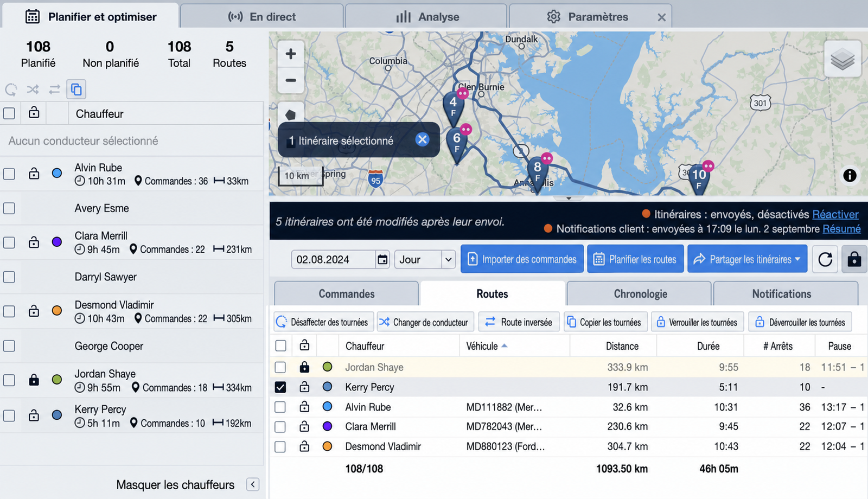Image resolution: width=868 pixels, height=499 pixels.
Task: Check the select-all box in Chauffeur panel header
Action: tap(9, 113)
